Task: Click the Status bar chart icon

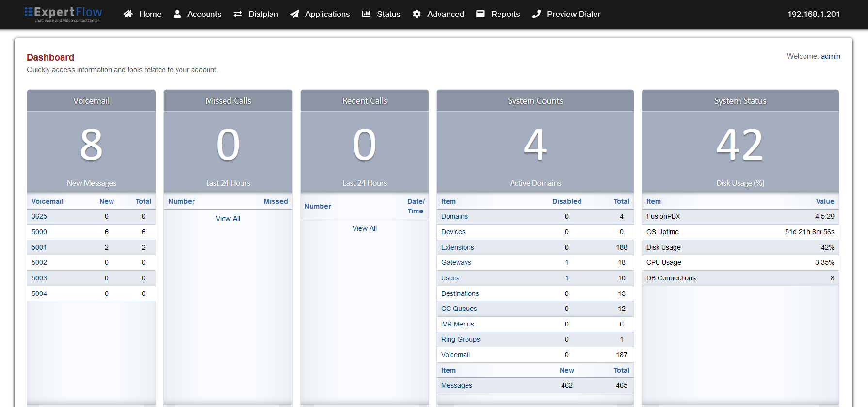Action: point(366,14)
